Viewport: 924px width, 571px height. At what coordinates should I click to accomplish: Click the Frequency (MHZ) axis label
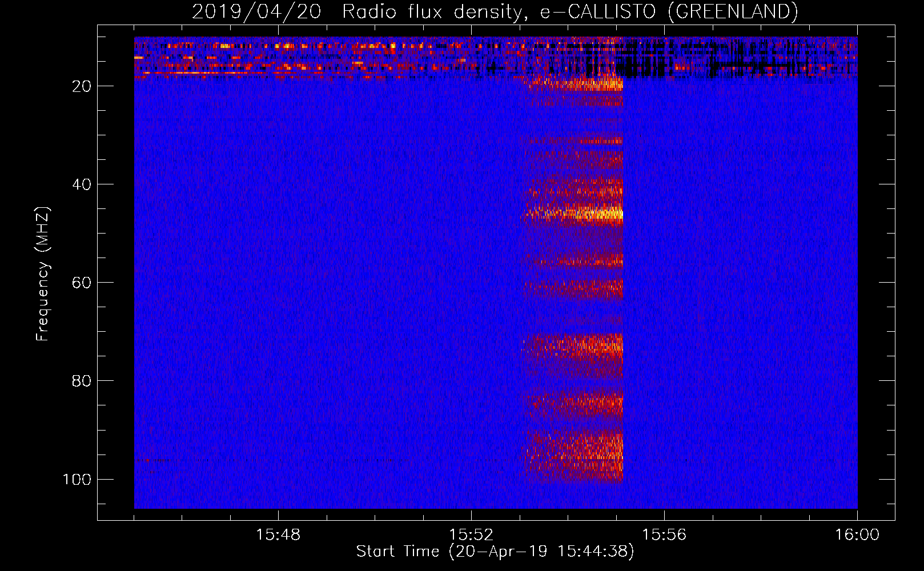[43, 274]
